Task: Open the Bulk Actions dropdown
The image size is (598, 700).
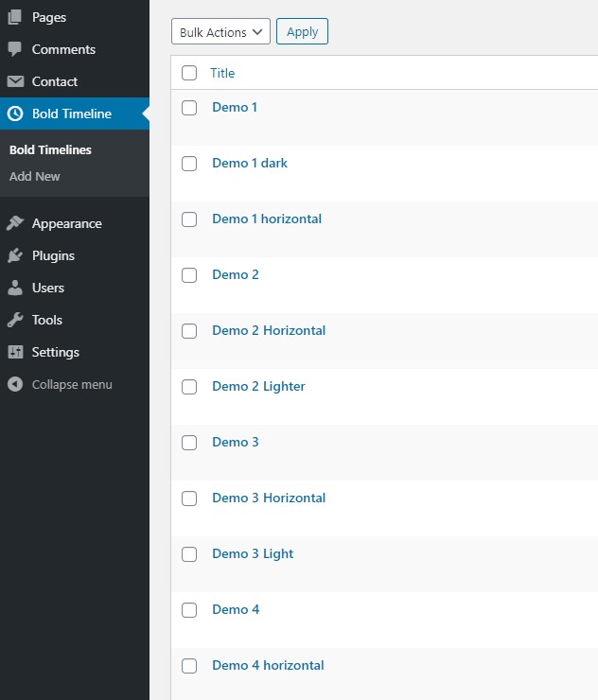Action: coord(220,31)
